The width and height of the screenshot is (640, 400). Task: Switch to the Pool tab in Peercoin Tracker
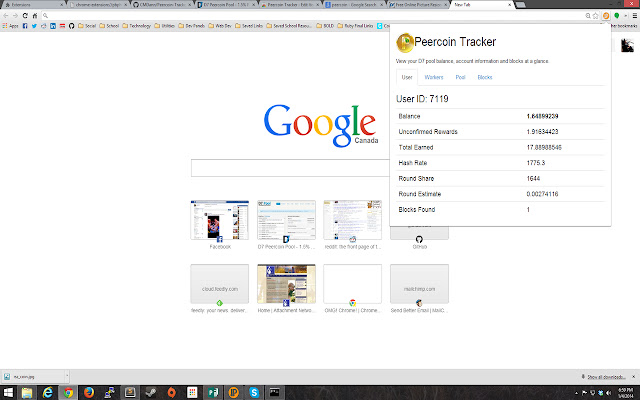click(x=460, y=77)
